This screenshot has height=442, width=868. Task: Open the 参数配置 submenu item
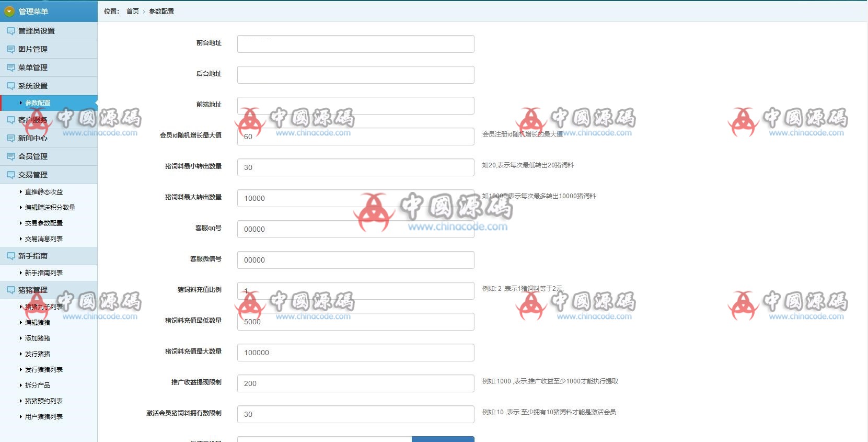(x=38, y=103)
